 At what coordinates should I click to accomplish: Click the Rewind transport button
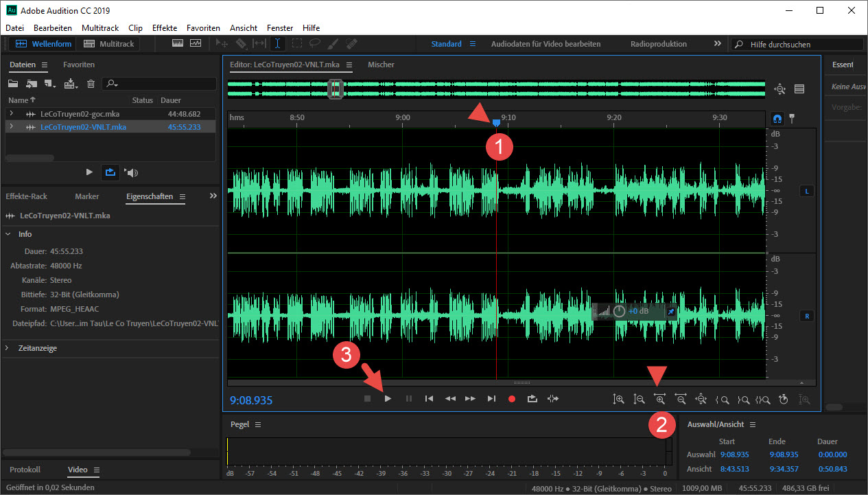coord(450,398)
